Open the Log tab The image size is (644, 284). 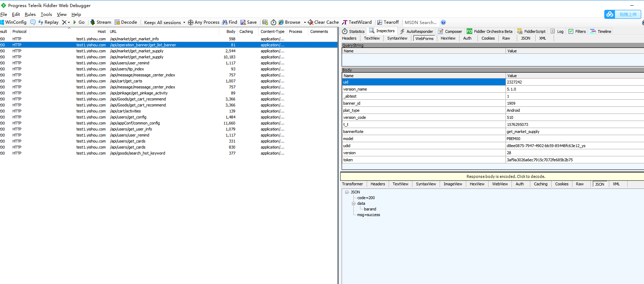[557, 31]
